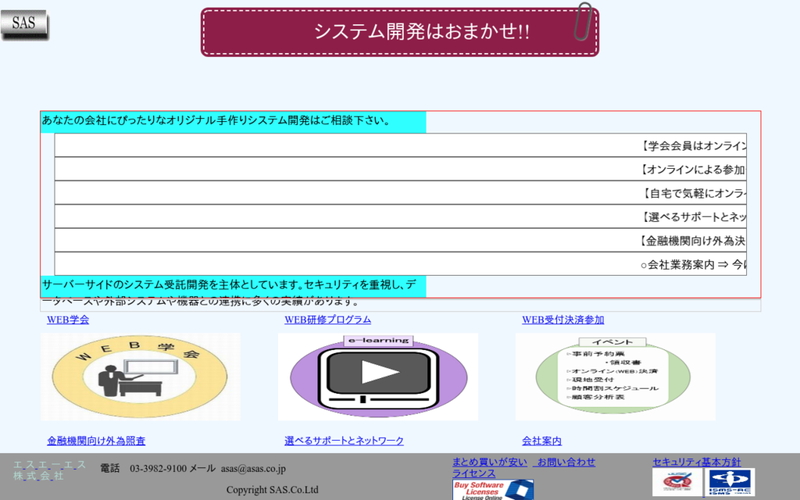The height and width of the screenshot is (500, 800).
Task: Click まとめ買いが安い link in footer
Action: click(489, 462)
